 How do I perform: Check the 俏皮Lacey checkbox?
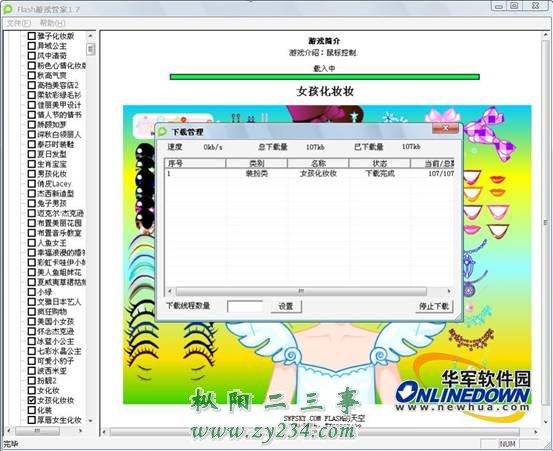pos(32,184)
